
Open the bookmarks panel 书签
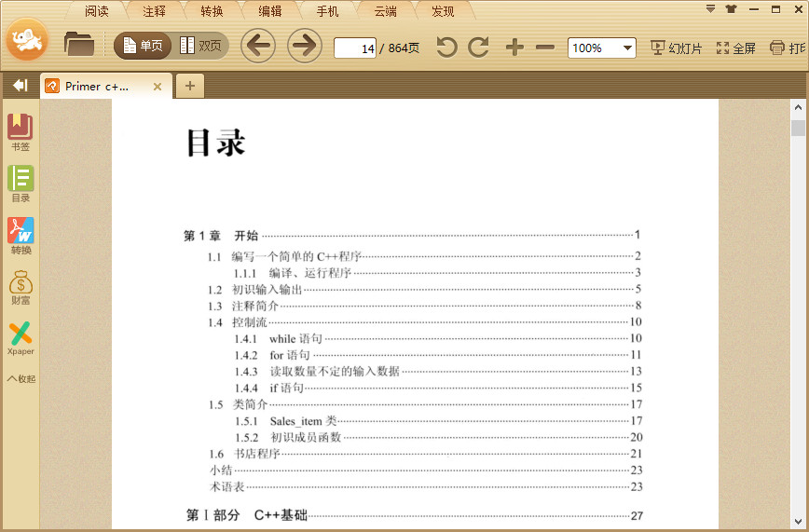[x=21, y=132]
